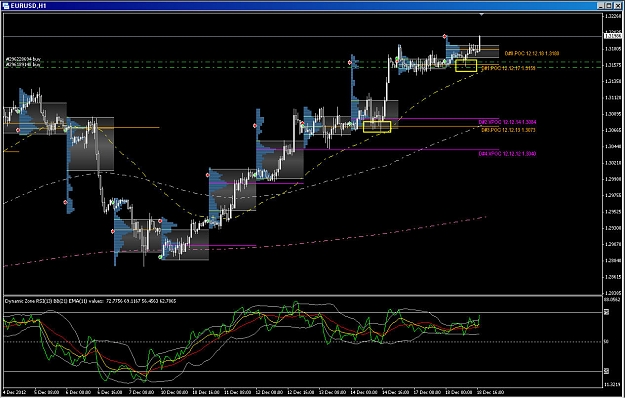Click the upper buy order label
Image resolution: width=625 pixels, height=398 pixels.
click(x=23, y=59)
